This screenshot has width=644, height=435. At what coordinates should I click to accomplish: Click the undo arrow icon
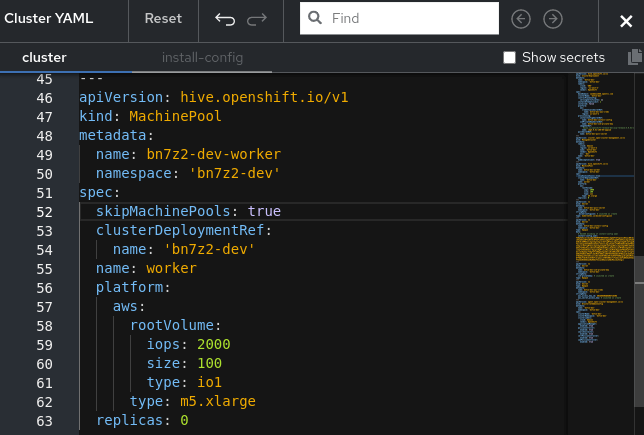tap(224, 19)
